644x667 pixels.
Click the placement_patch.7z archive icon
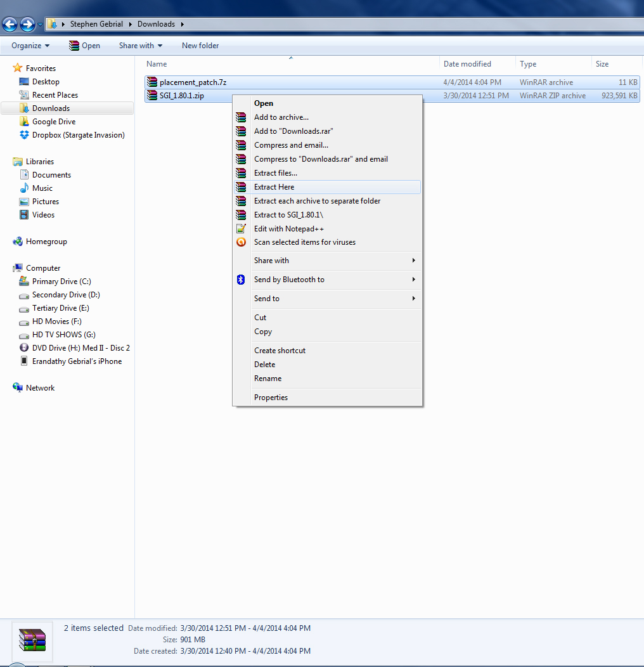pos(152,82)
